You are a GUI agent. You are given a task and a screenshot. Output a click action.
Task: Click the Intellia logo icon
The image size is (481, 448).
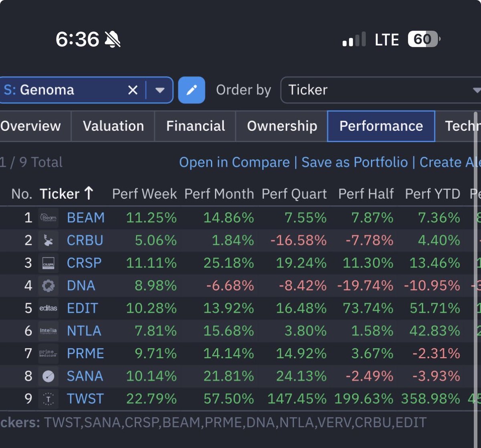(x=49, y=331)
